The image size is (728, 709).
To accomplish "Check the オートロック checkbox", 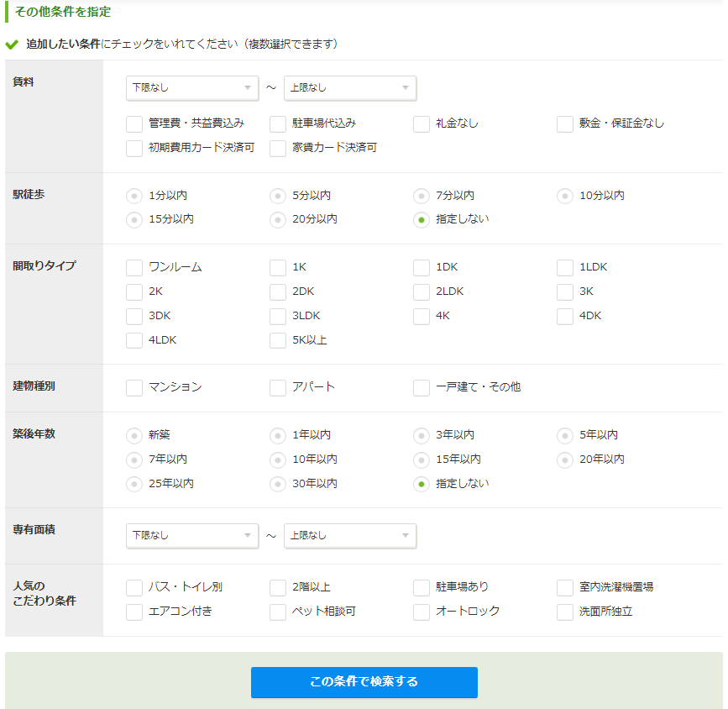I will 422,612.
